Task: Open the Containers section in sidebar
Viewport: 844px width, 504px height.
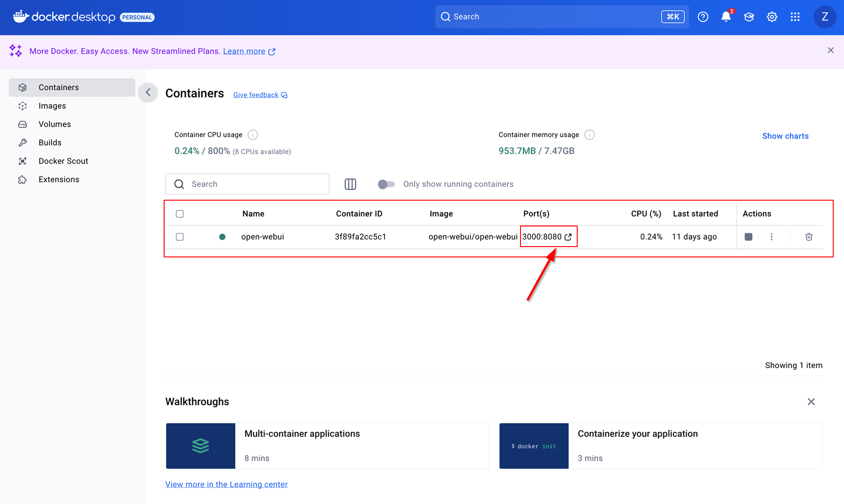Action: 58,87
